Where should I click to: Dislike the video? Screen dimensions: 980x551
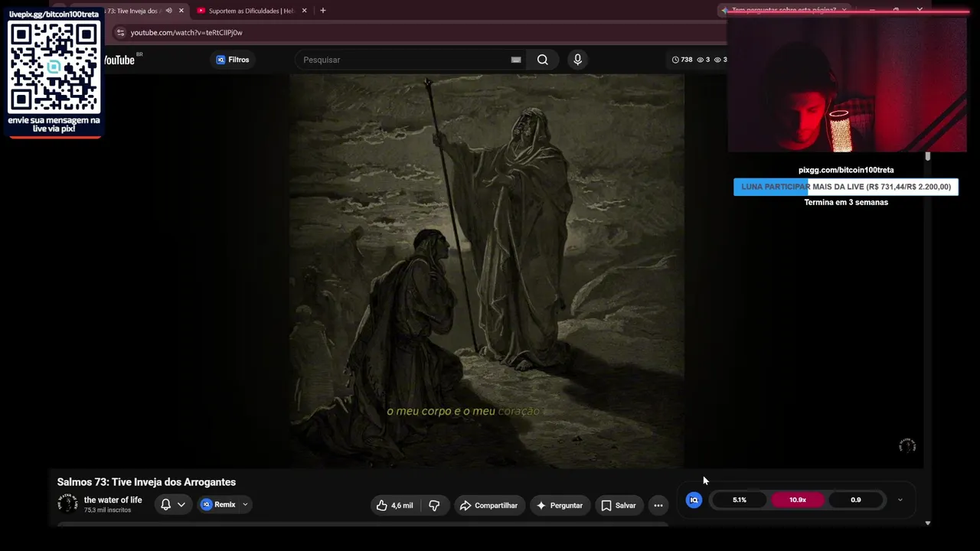tap(434, 505)
